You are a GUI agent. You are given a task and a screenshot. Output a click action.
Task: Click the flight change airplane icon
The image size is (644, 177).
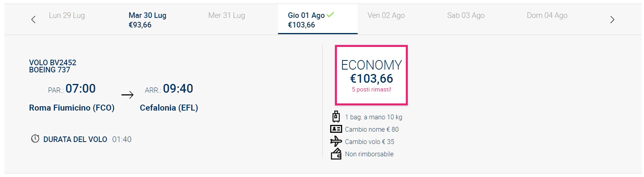click(336, 141)
